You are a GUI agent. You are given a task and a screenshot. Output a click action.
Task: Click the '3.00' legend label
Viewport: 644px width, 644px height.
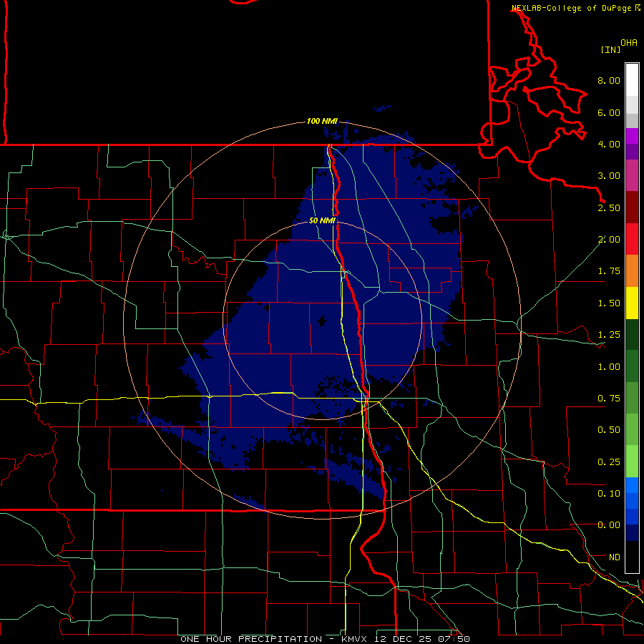(609, 176)
